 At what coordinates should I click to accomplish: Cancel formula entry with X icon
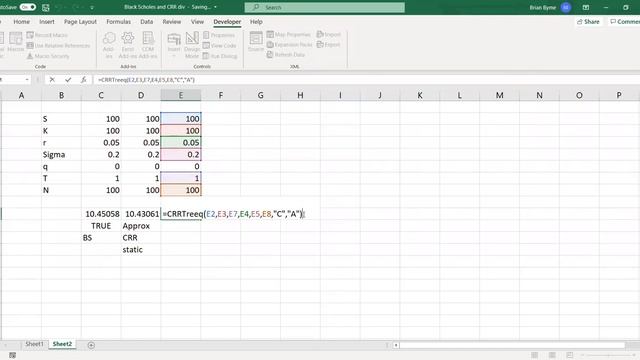tap(52, 80)
